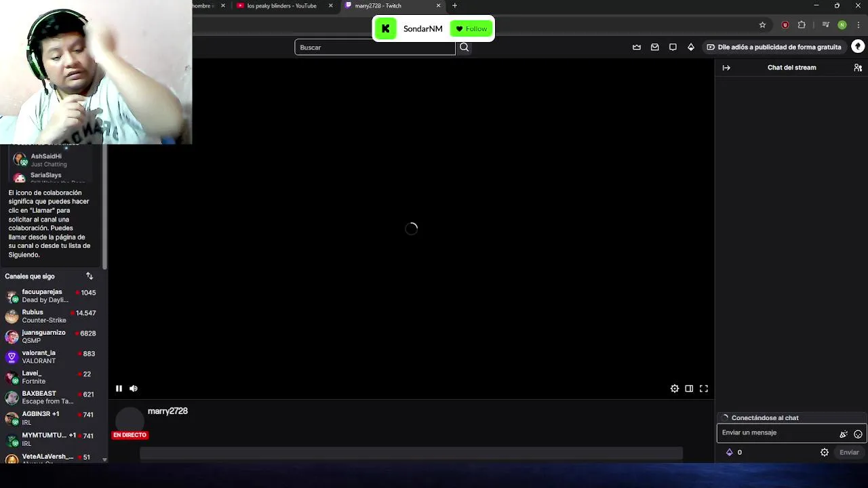Open Rubius channel

point(52,316)
